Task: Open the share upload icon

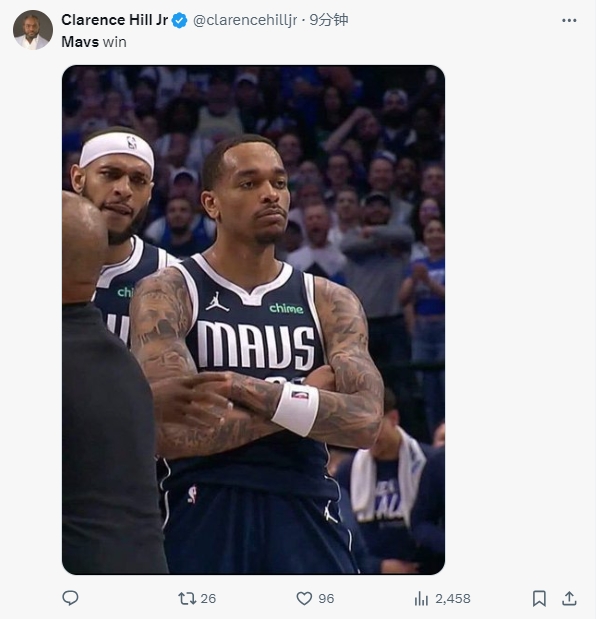Action: [x=569, y=598]
